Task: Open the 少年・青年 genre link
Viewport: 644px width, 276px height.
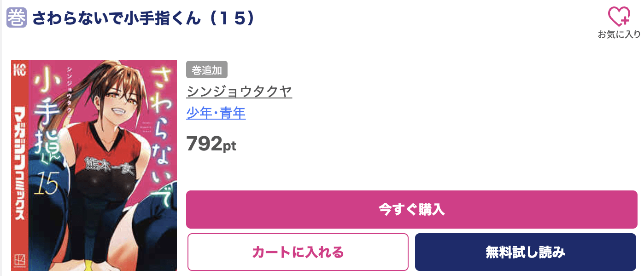Action: [216, 113]
